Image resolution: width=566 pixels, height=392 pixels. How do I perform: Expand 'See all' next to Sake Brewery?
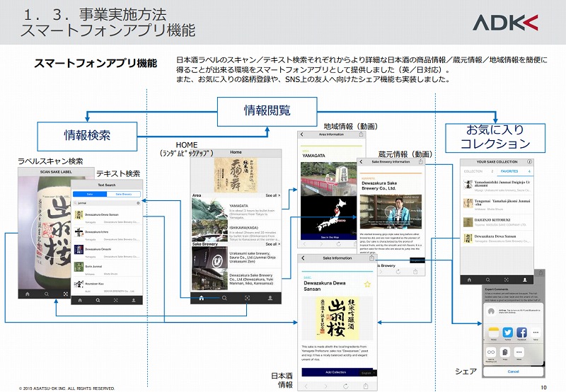tap(272, 244)
